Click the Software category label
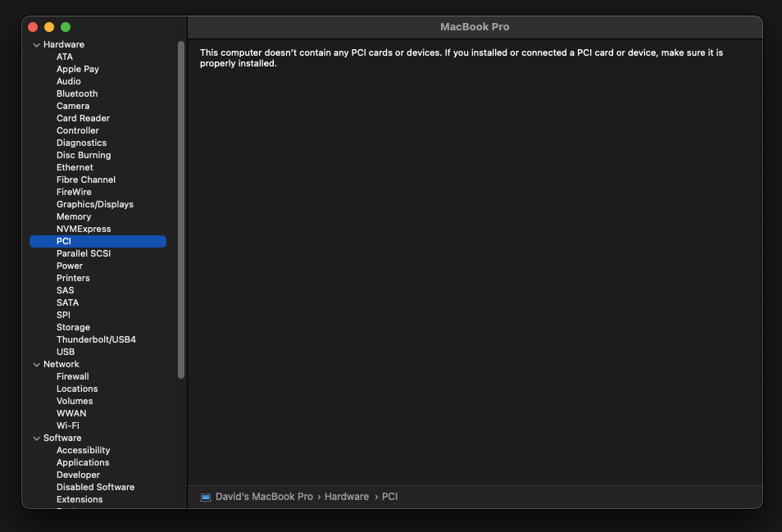 coord(62,438)
